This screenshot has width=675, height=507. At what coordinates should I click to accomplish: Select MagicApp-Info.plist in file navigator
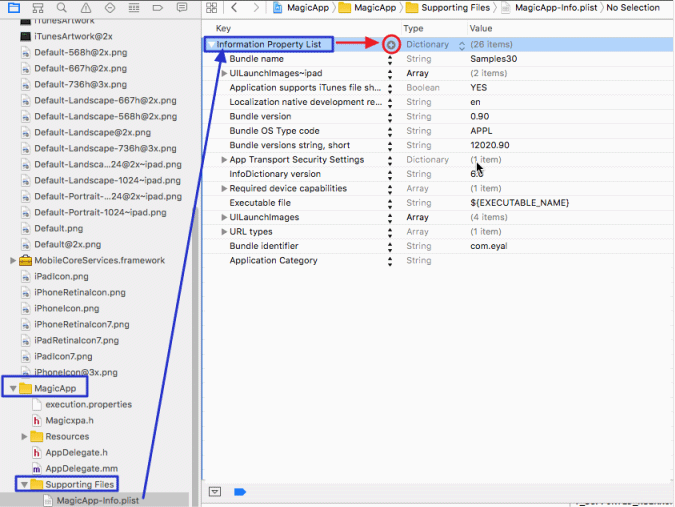(97, 500)
